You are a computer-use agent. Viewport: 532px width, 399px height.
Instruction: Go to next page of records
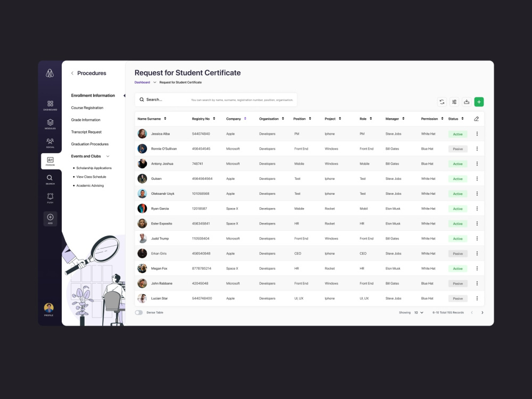[483, 312]
